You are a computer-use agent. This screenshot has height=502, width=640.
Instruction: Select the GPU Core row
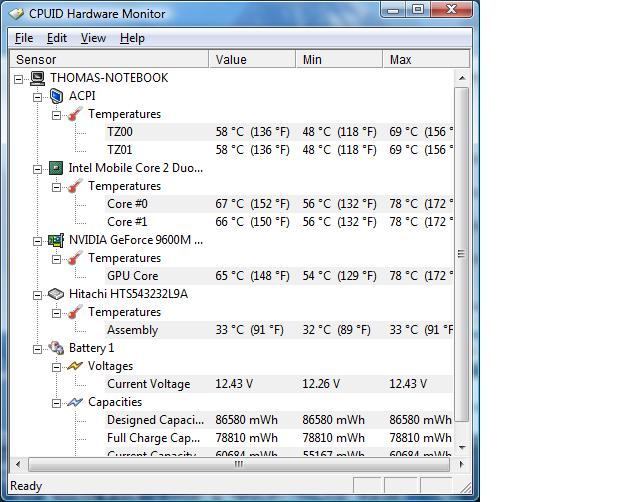279,276
